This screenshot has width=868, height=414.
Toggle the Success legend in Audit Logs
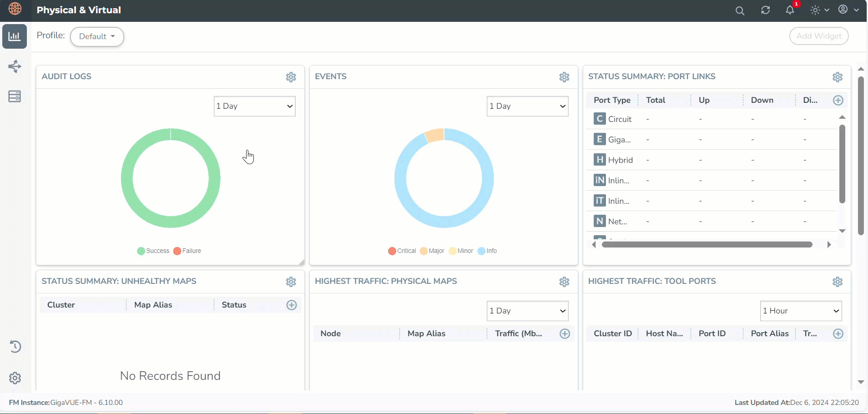(x=153, y=251)
